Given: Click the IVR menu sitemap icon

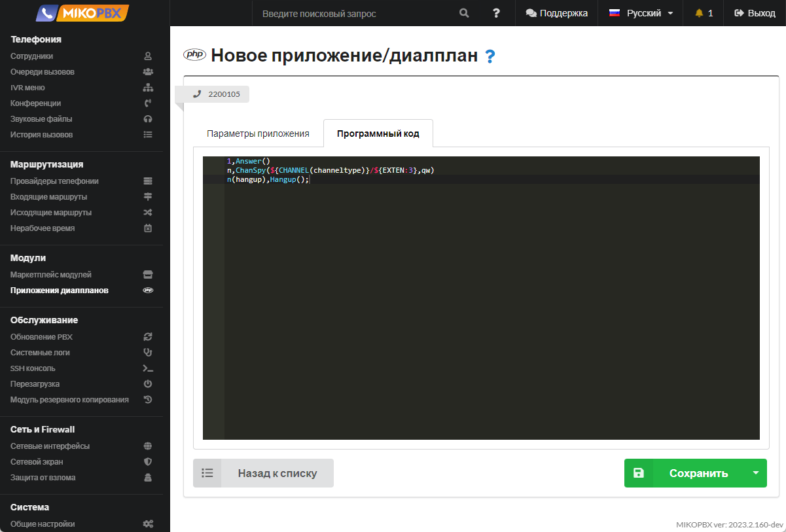Looking at the screenshot, I should (148, 88).
